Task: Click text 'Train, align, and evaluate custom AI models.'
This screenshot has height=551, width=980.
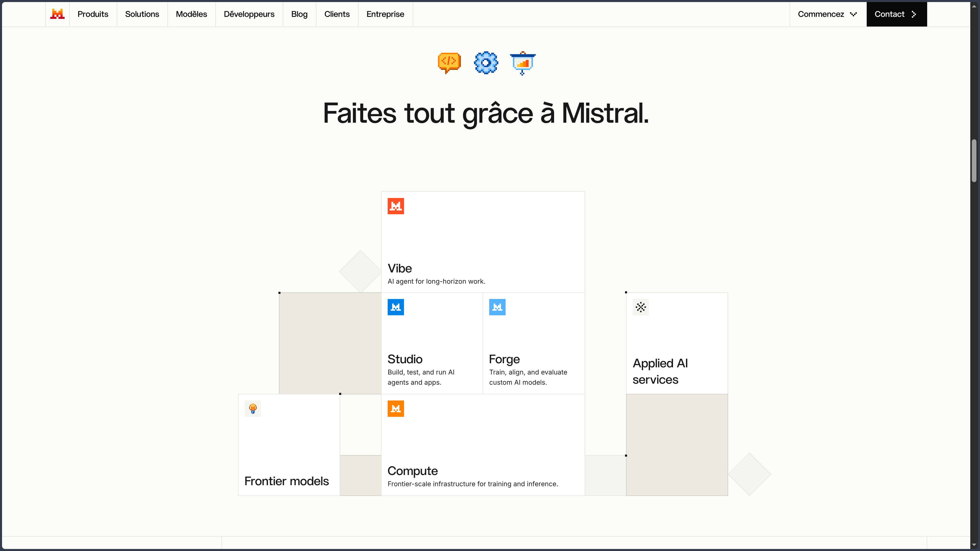Action: (x=528, y=377)
